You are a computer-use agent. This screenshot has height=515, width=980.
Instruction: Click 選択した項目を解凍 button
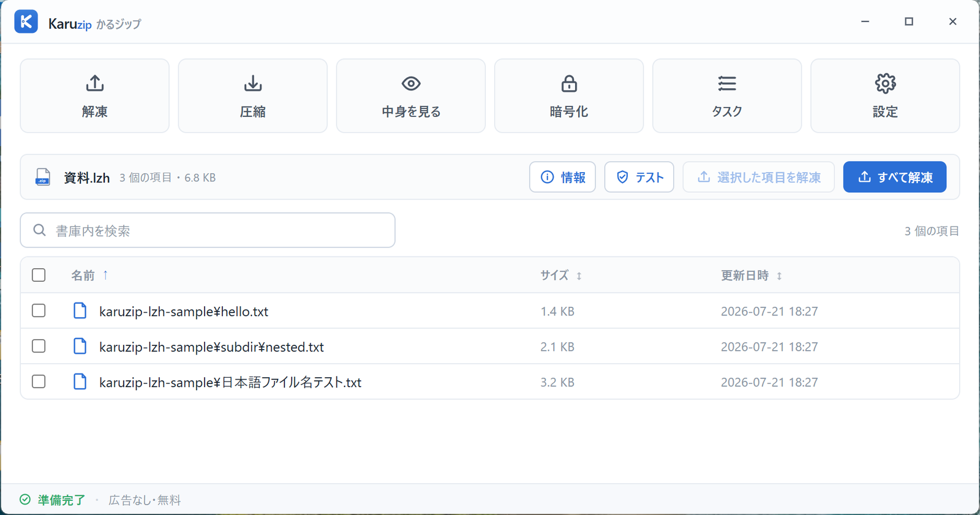759,177
